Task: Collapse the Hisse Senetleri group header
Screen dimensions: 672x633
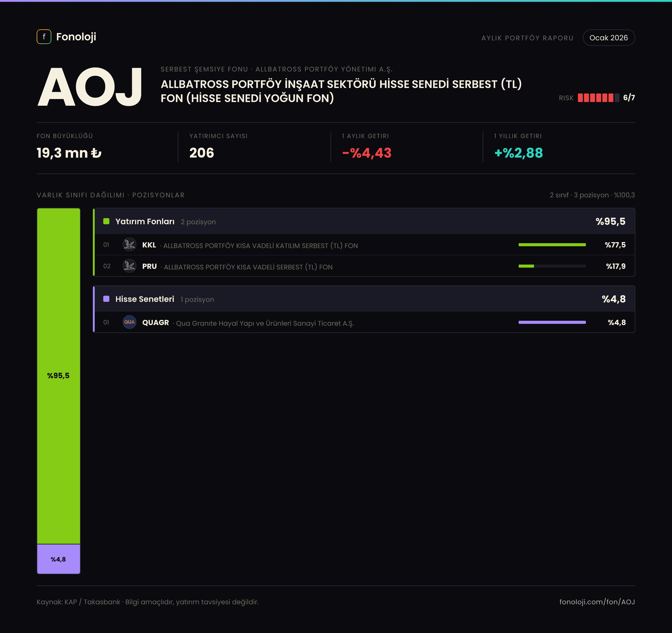Action: tap(364, 299)
